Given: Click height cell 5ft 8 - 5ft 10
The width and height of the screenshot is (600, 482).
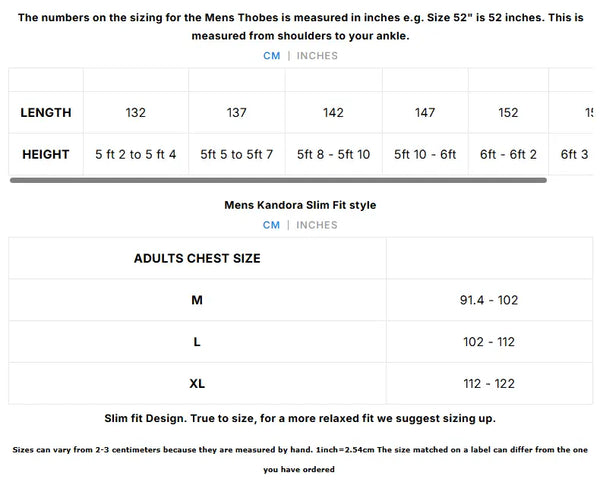Looking at the screenshot, I should pyautogui.click(x=334, y=155).
